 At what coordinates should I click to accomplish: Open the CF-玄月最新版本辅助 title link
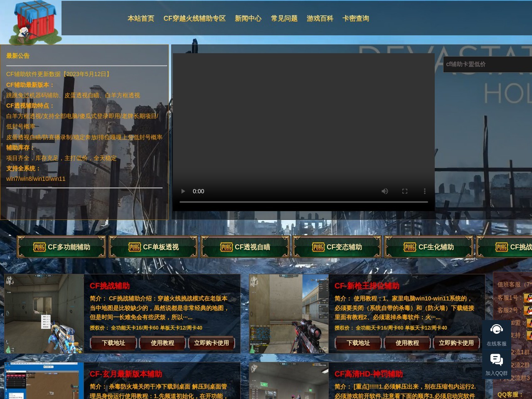click(126, 374)
